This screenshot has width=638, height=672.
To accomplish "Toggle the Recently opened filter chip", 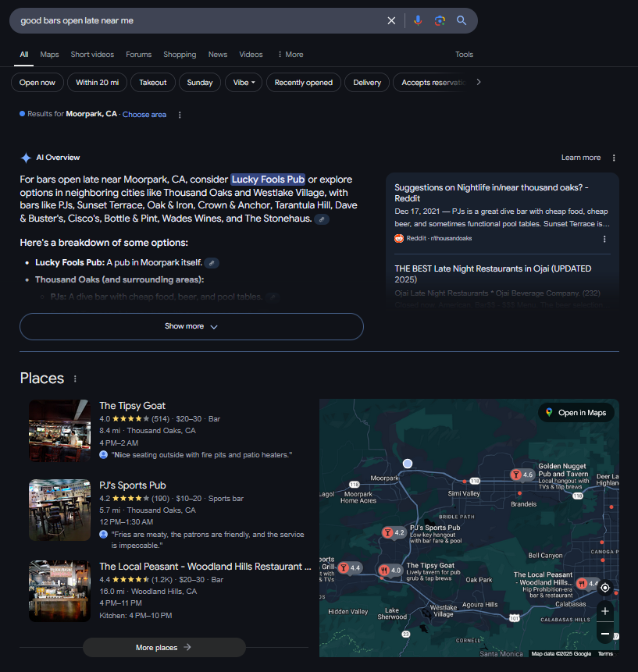I will [304, 82].
